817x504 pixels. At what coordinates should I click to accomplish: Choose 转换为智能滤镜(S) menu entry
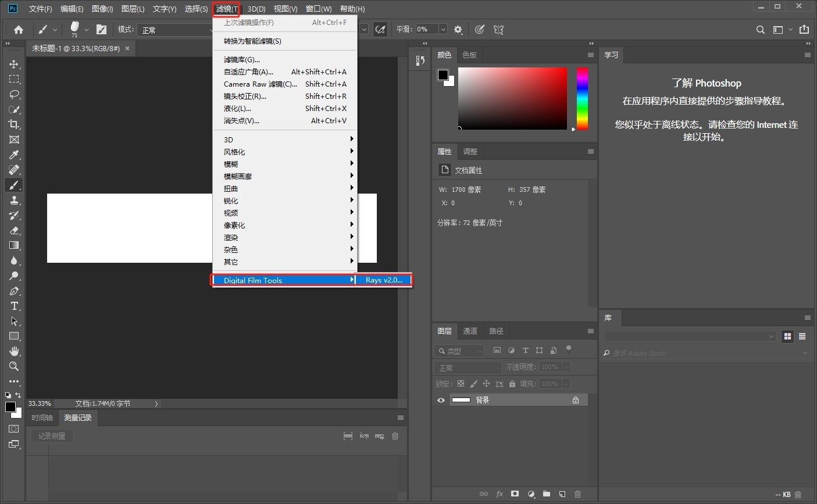pos(285,41)
